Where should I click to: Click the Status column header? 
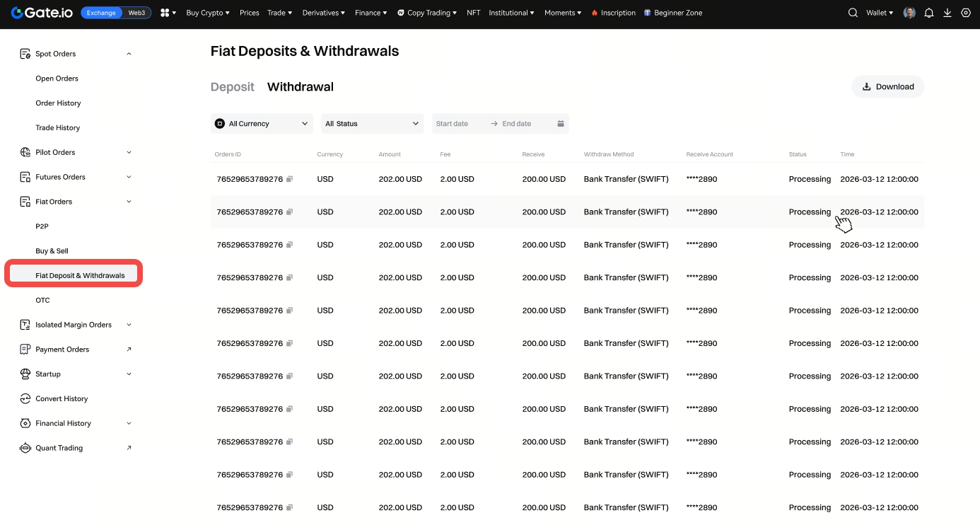click(798, 154)
